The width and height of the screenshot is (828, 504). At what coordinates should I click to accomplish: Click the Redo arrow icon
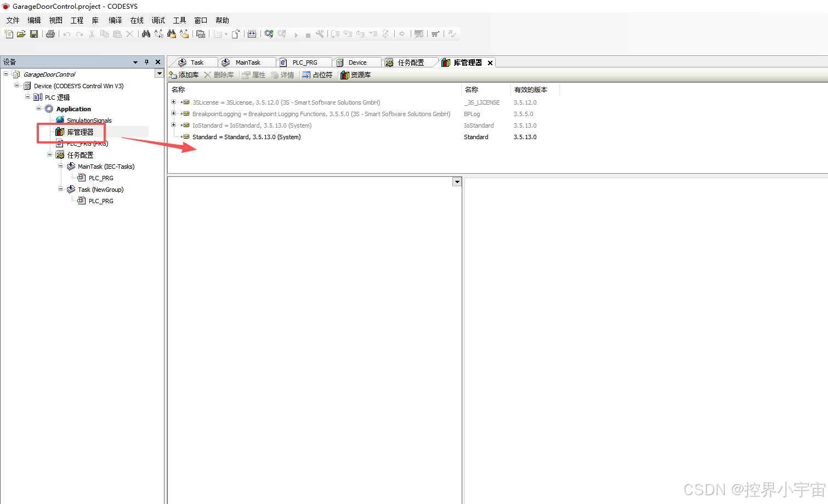80,34
